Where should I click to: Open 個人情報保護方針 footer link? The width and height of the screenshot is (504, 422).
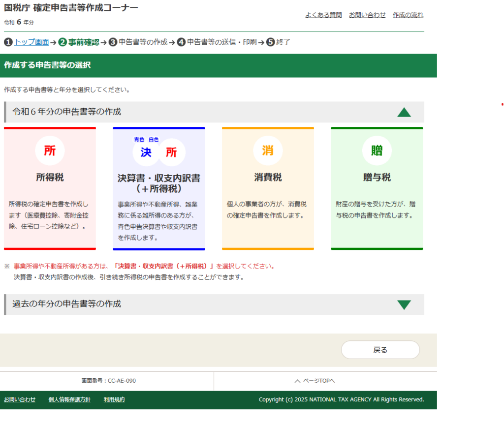click(69, 399)
